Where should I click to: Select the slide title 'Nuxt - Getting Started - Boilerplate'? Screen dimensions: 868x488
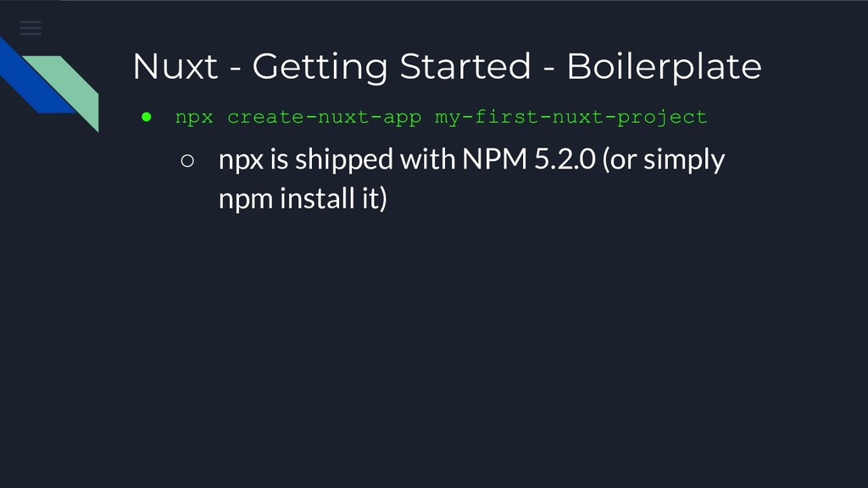pos(448,66)
